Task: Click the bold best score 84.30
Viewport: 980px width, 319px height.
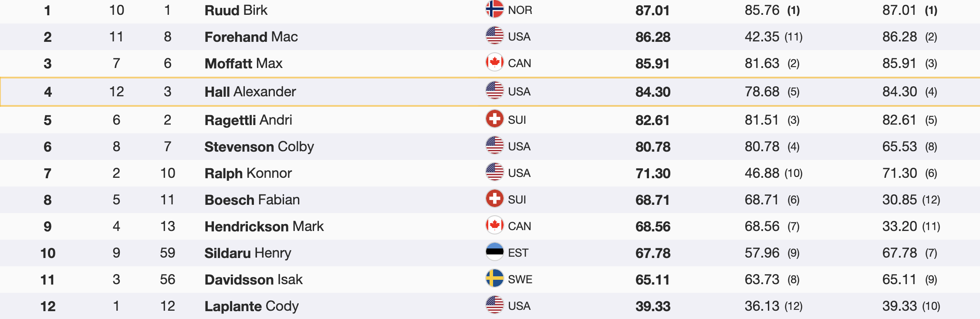Action: point(652,92)
